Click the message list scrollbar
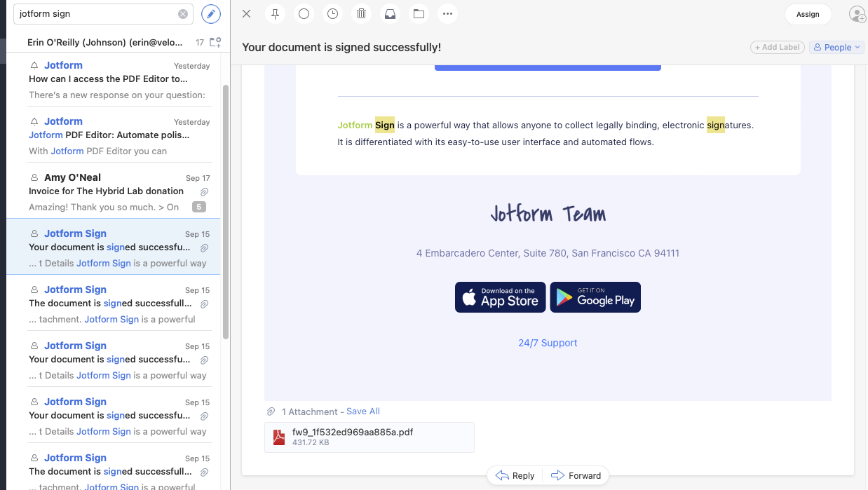Viewport: 868px width, 490px height. pos(226,210)
